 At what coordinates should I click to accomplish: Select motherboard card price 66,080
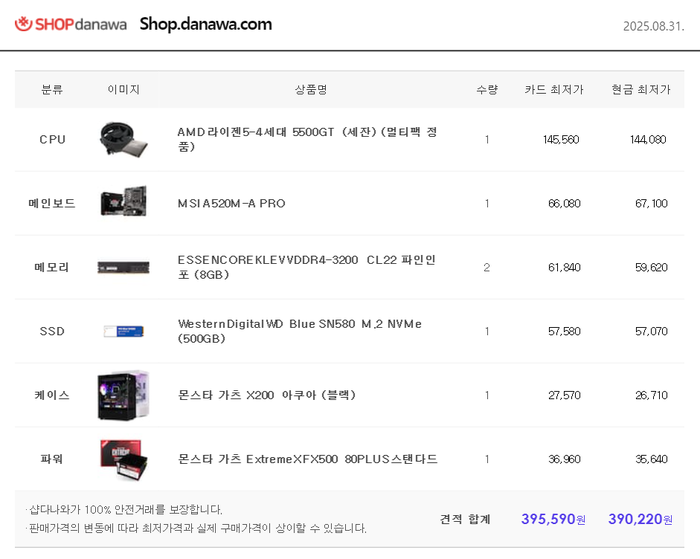564,204
